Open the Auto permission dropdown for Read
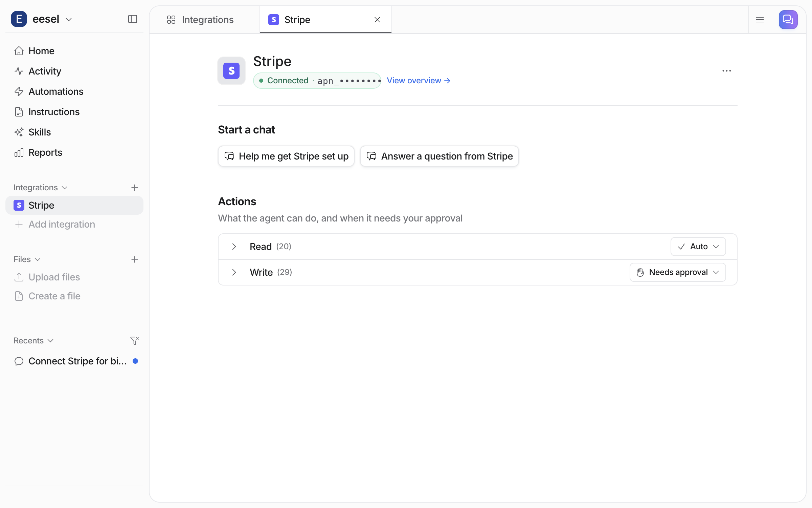The image size is (812, 508). coord(698,247)
